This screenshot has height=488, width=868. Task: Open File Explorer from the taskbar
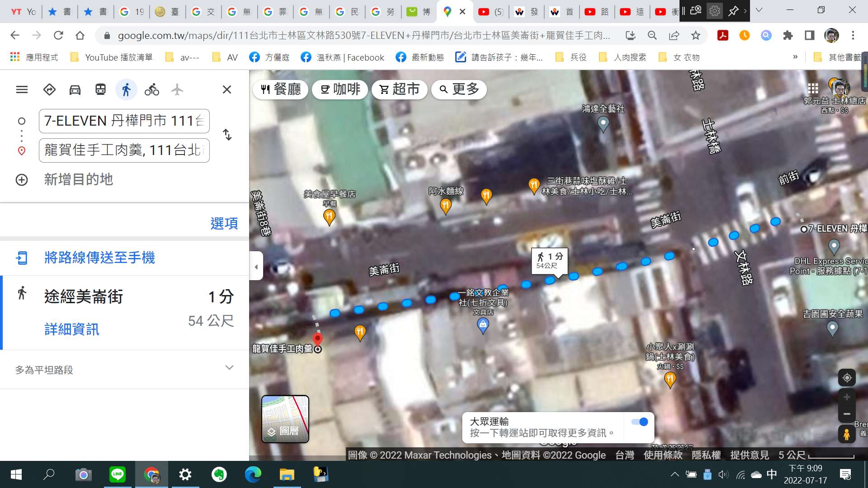pyautogui.click(x=287, y=474)
